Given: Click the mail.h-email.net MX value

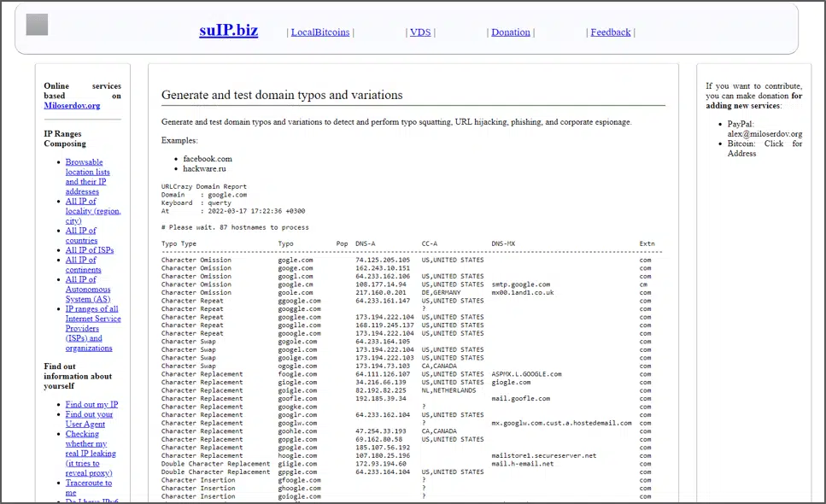Looking at the screenshot, I should click(523, 464).
